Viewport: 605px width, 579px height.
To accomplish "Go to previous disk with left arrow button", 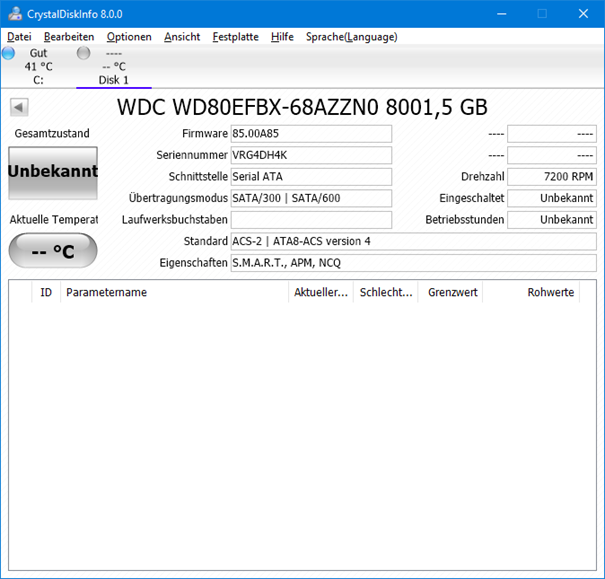I will (x=19, y=107).
